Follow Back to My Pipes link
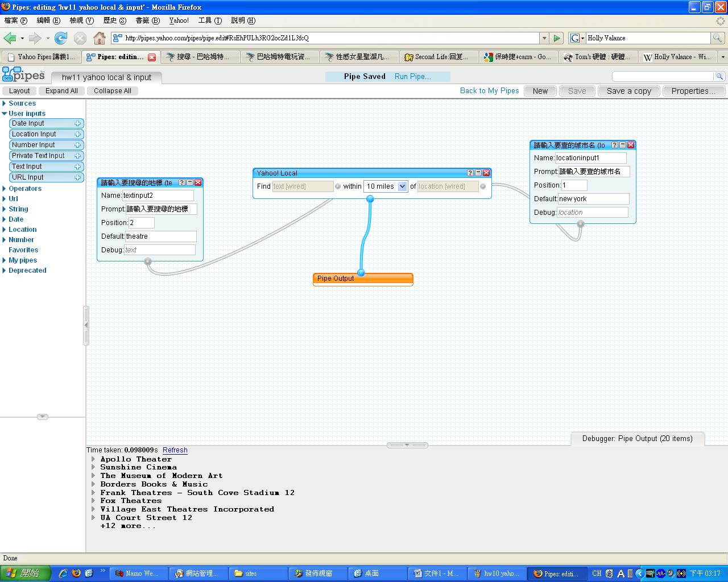This screenshot has width=728, height=582. tap(490, 91)
